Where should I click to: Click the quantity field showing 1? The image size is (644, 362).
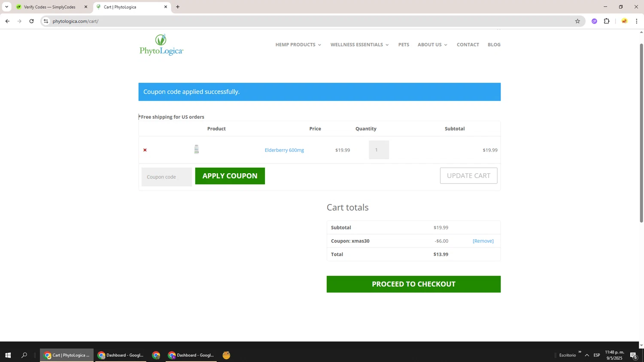[379, 150]
